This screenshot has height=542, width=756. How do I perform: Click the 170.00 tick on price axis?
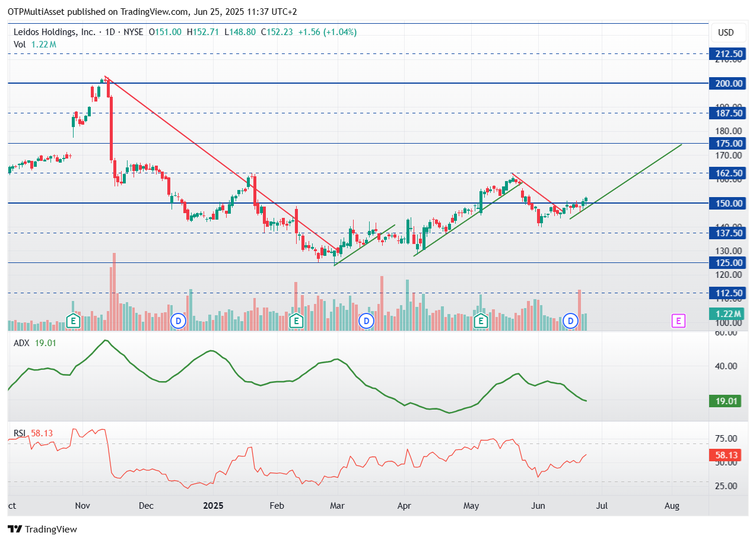728,156
